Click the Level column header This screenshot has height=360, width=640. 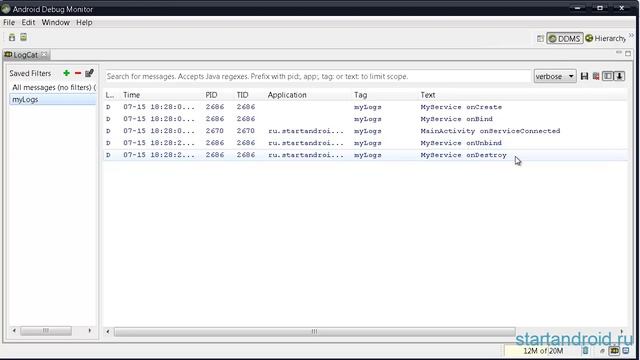pos(110,95)
